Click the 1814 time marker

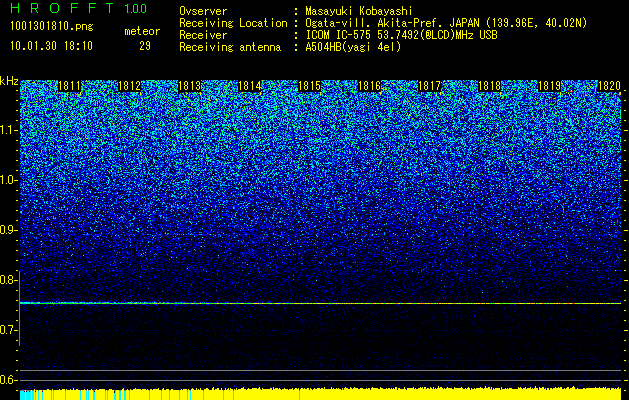pos(250,86)
